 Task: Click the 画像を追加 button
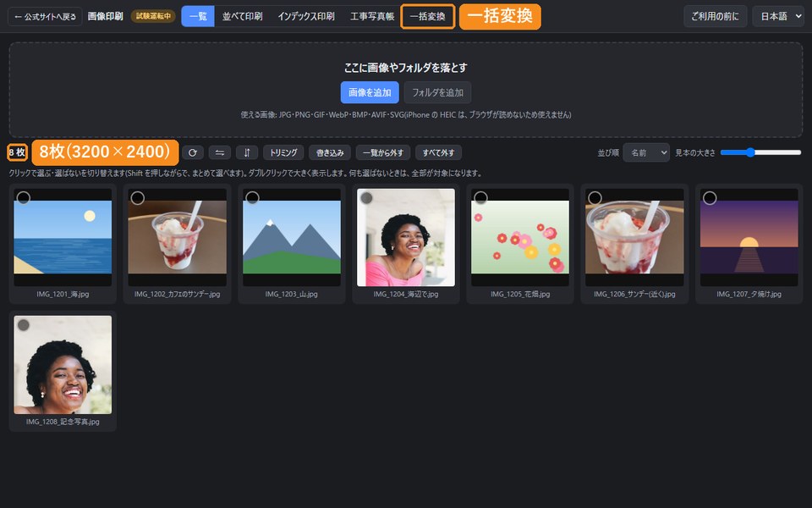(x=370, y=92)
